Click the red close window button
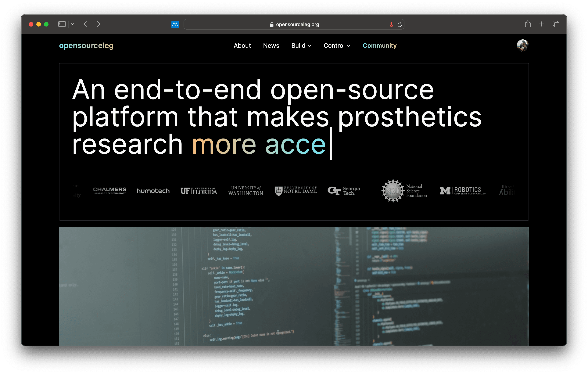Screen dimensions: 588x374 (x=31, y=24)
